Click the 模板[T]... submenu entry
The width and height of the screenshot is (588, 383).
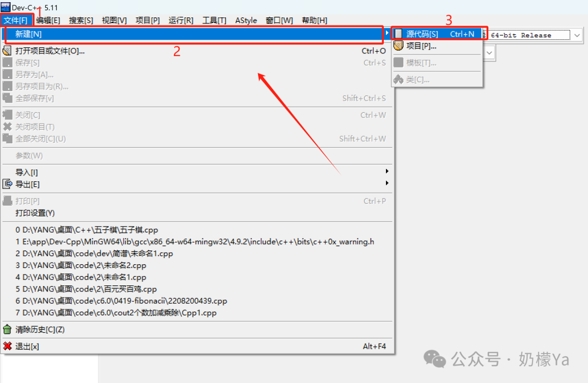coord(437,63)
